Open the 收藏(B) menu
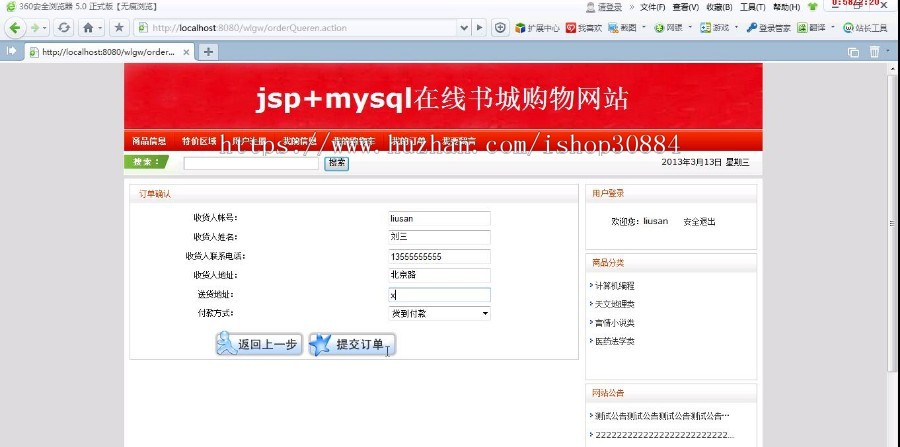900x447 pixels. pyautogui.click(x=719, y=7)
